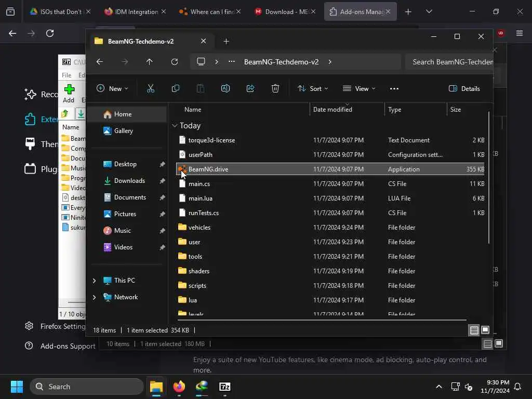Show hidden system tray icons
Screen dimensions: 532x399
pos(438,387)
